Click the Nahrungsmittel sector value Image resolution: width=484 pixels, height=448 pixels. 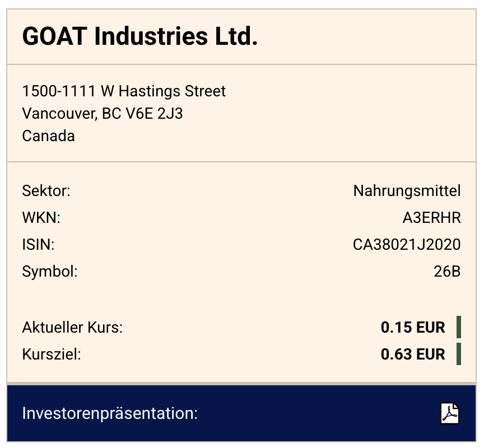407,191
